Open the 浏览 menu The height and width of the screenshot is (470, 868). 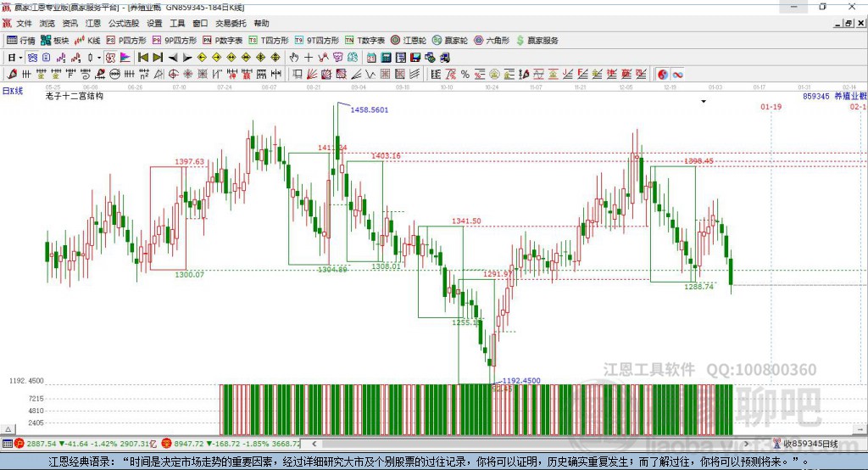coord(47,23)
